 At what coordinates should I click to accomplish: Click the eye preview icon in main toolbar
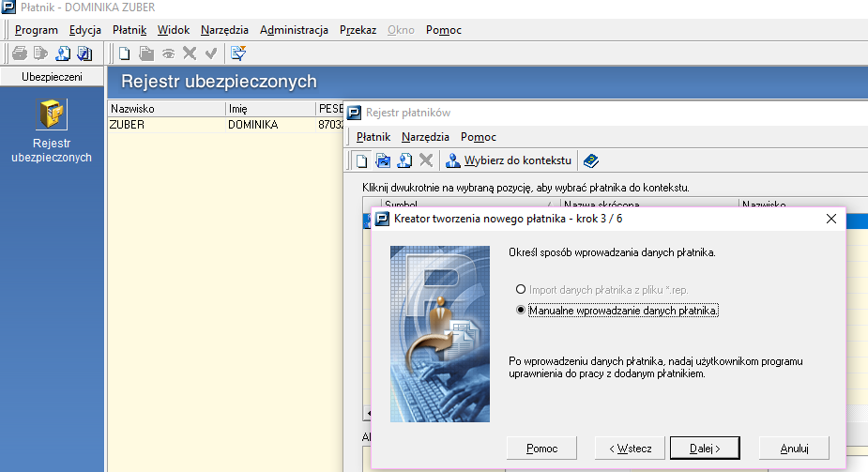click(168, 53)
